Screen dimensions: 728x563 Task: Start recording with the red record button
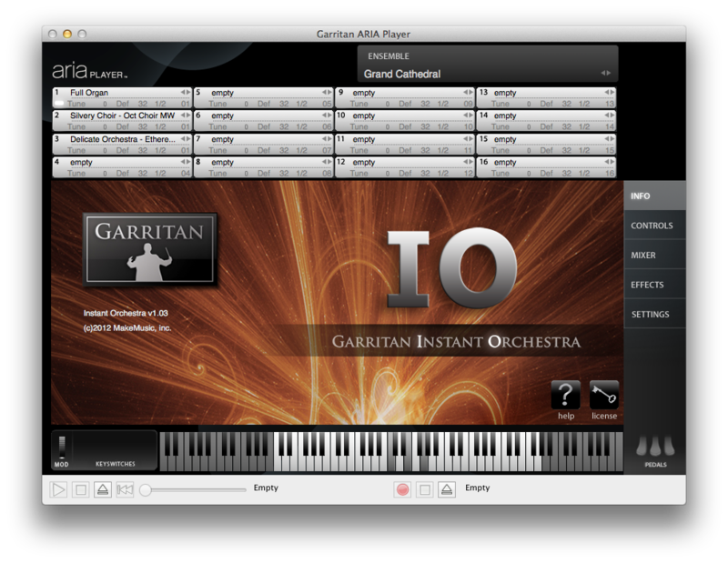402,489
